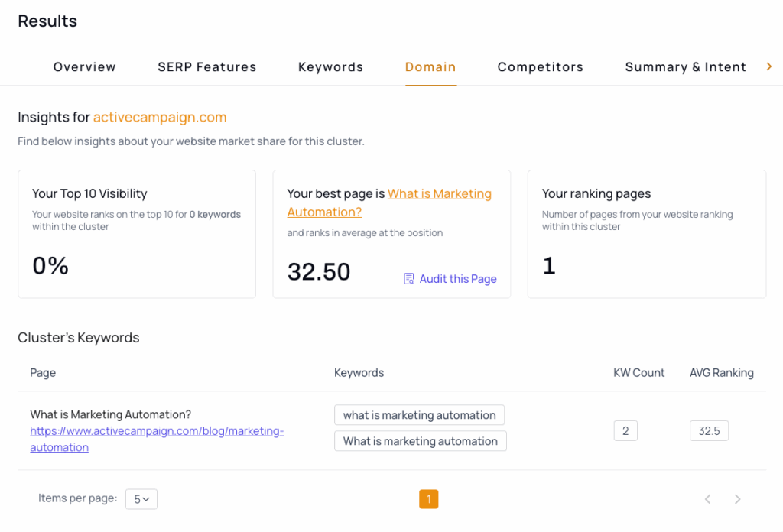Select page 1 pagination button
783x532 pixels.
[429, 499]
